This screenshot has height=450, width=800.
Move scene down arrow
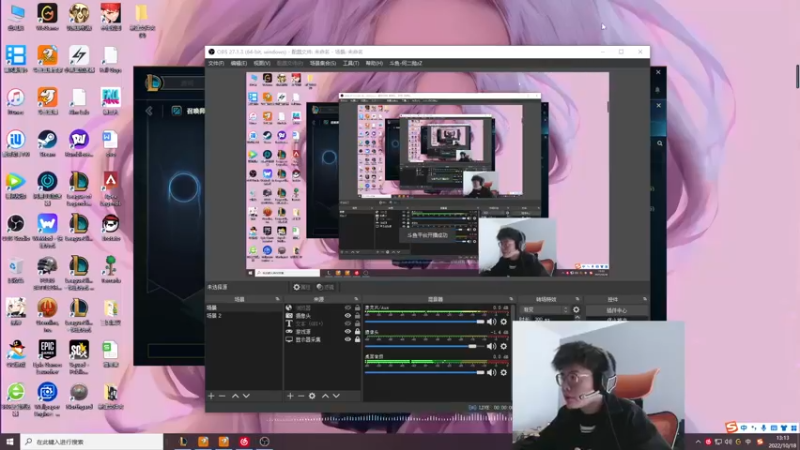(246, 396)
